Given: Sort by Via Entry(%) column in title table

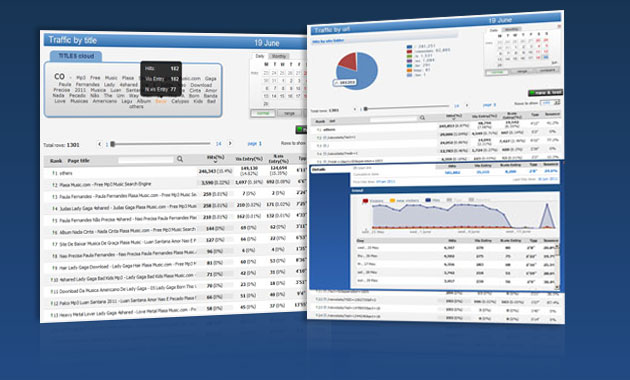Looking at the screenshot, I should point(249,159).
